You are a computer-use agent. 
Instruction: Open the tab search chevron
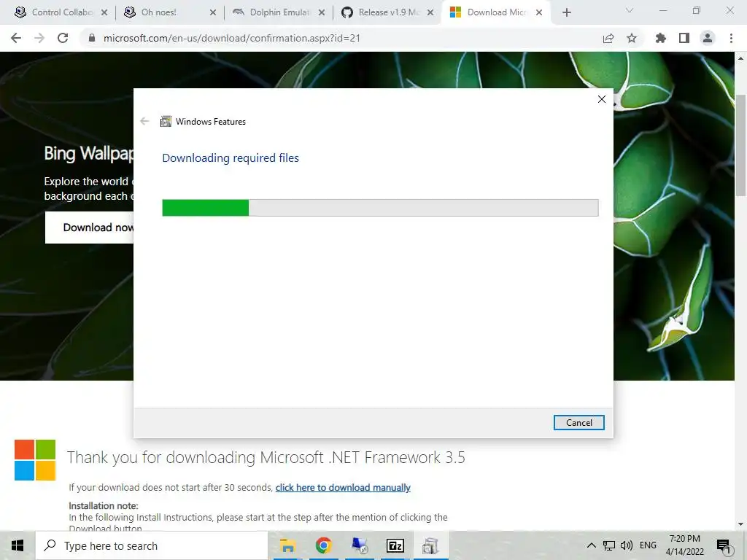pyautogui.click(x=630, y=10)
